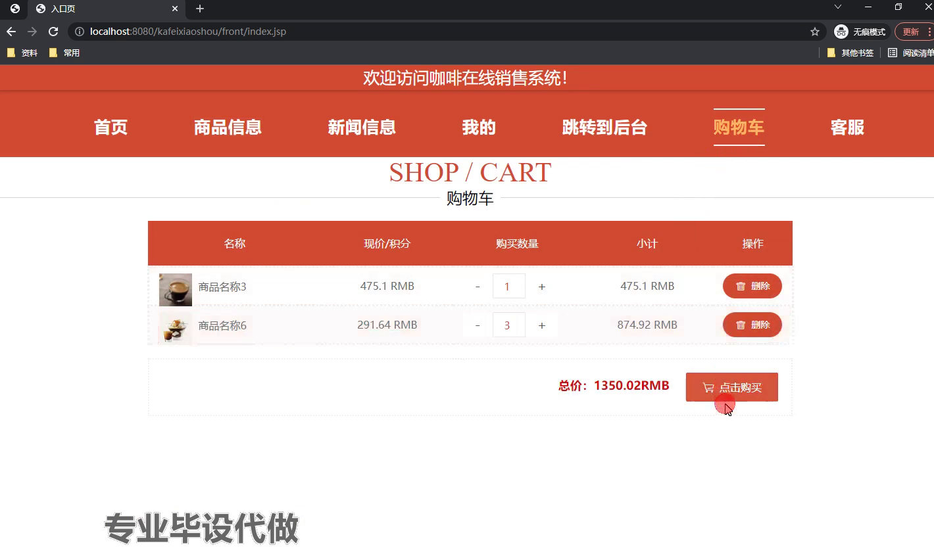
Task: Click the address bar URL field
Action: [x=447, y=32]
